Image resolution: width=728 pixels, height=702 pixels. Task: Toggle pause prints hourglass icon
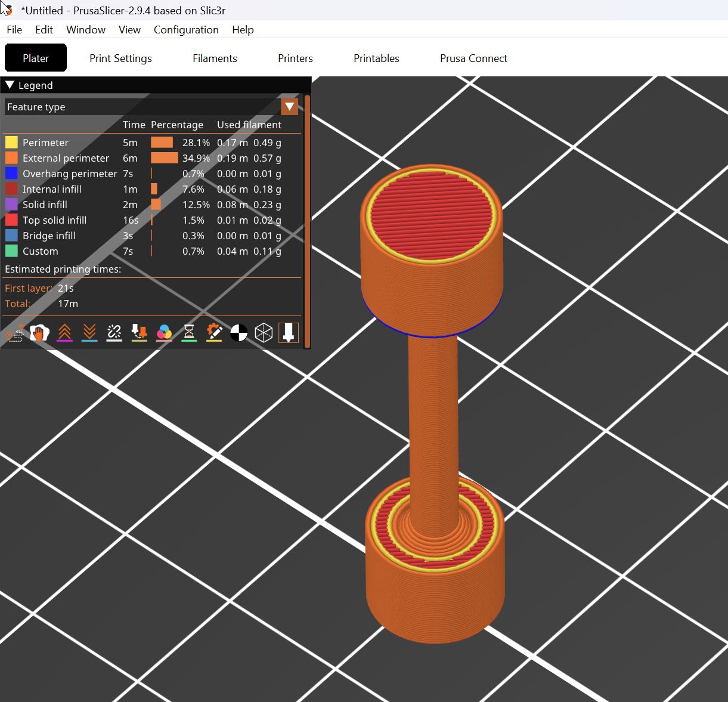(x=189, y=333)
